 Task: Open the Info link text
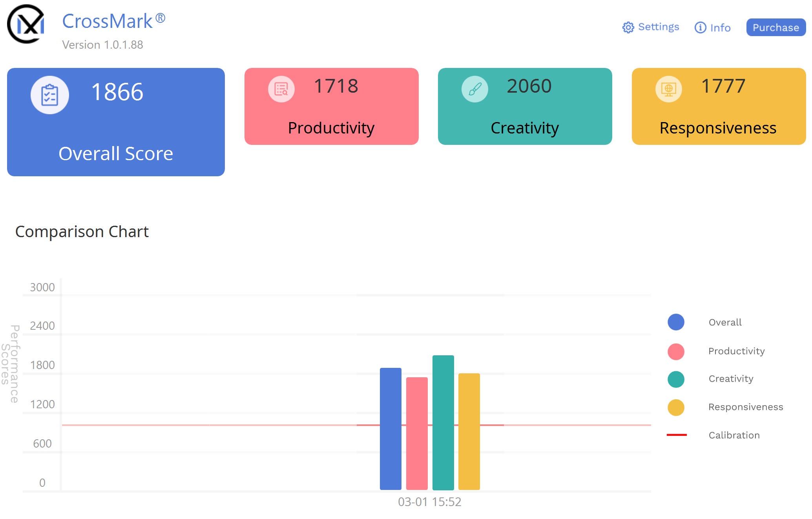click(x=720, y=28)
